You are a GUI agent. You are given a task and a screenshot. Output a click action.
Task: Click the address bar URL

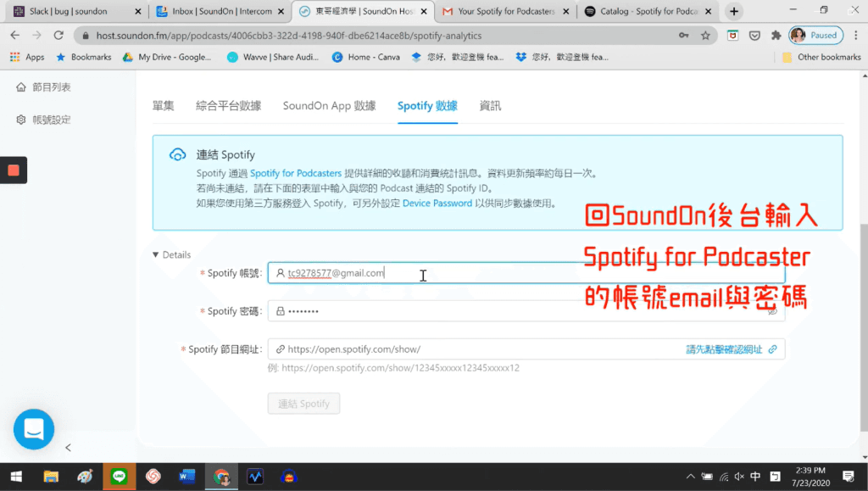tap(289, 36)
